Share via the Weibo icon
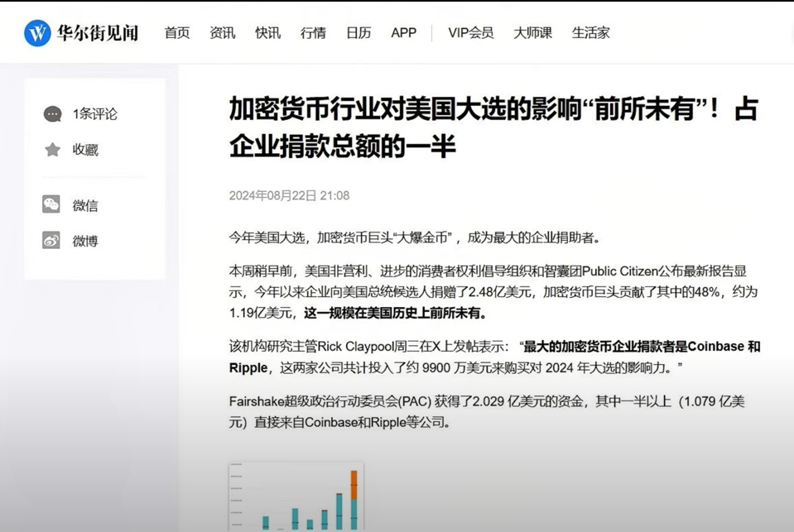 tap(51, 241)
